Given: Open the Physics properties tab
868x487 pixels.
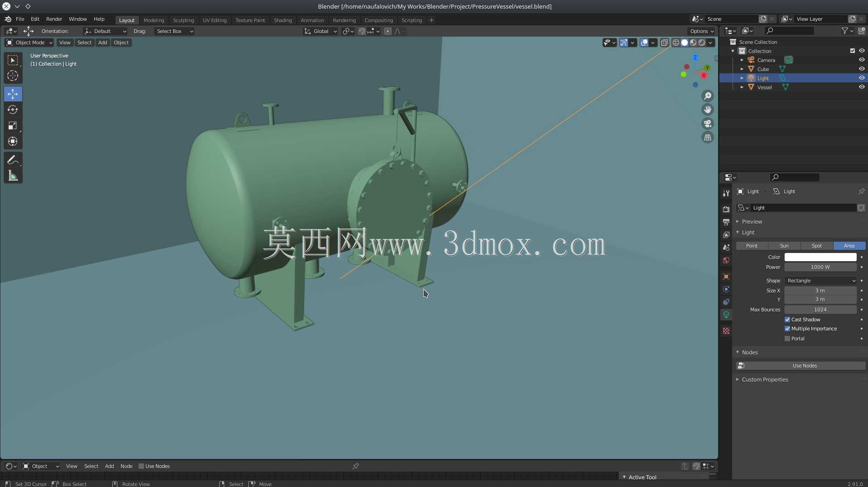Looking at the screenshot, I should click(726, 289).
